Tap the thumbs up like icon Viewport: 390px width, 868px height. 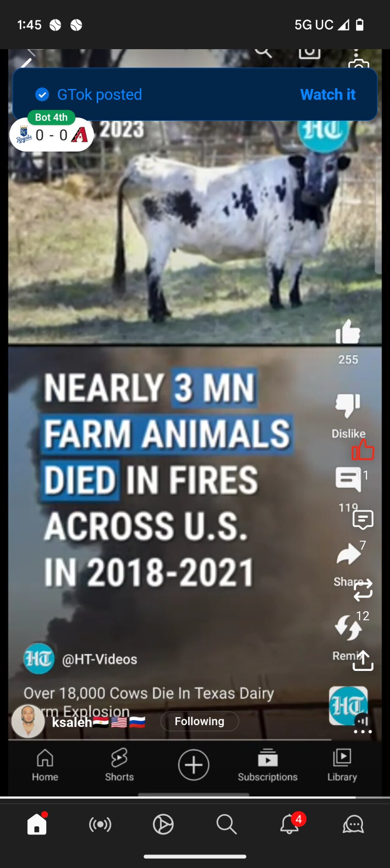click(x=348, y=332)
